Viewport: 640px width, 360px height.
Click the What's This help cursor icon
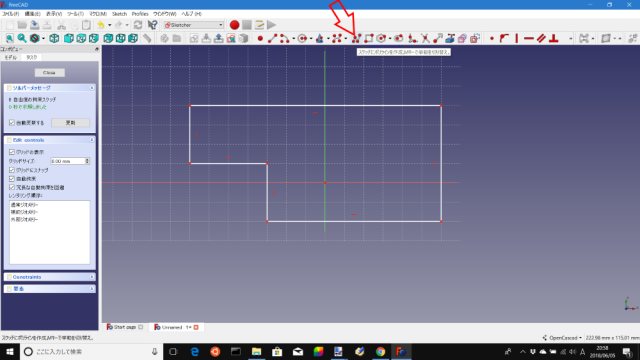pos(152,25)
